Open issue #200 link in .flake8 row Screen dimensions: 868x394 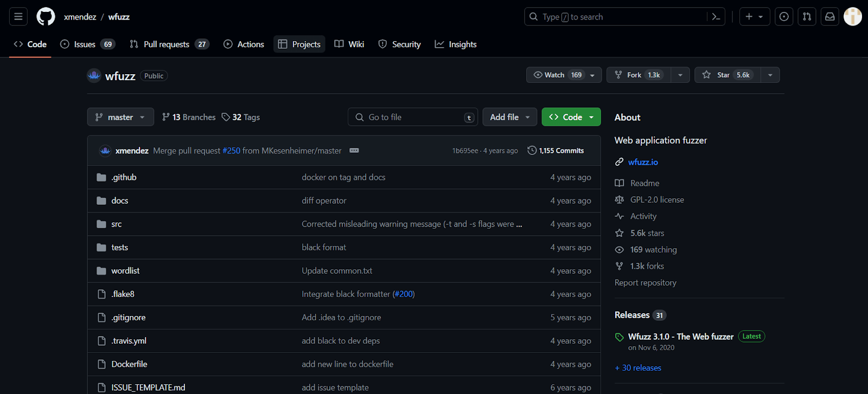(x=404, y=294)
